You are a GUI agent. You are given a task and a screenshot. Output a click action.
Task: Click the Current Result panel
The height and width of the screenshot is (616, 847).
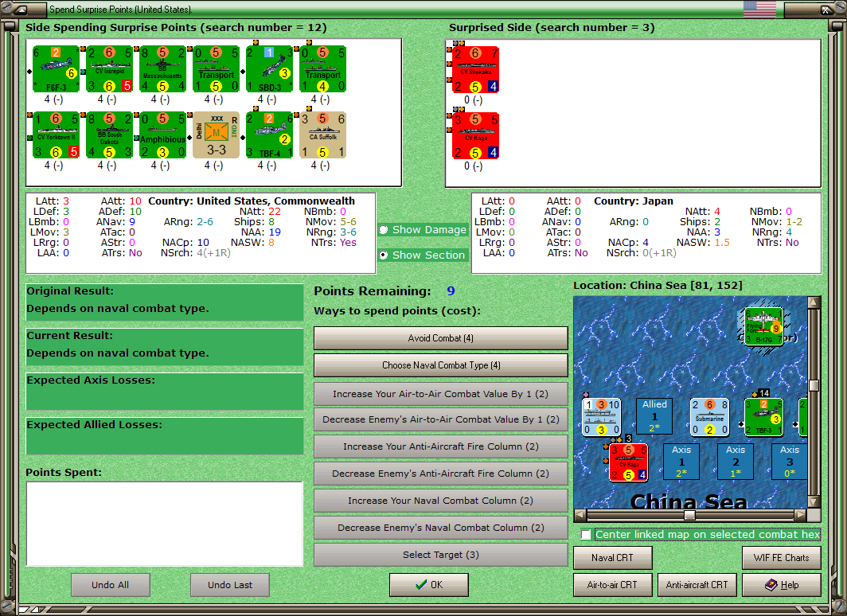tap(164, 347)
